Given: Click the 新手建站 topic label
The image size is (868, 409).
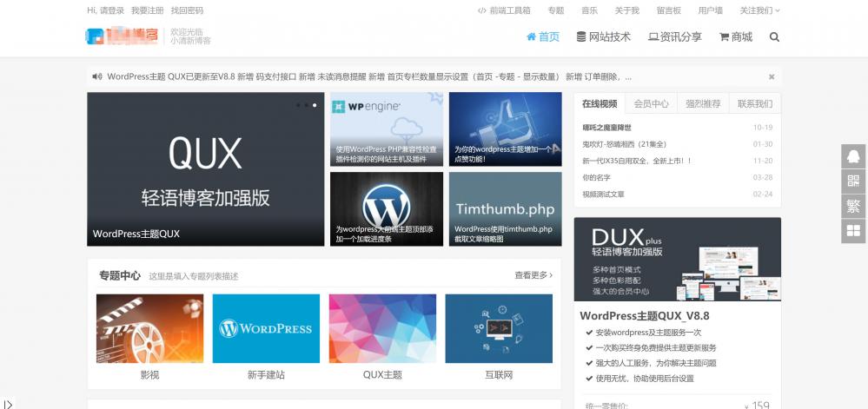Looking at the screenshot, I should (x=266, y=374).
